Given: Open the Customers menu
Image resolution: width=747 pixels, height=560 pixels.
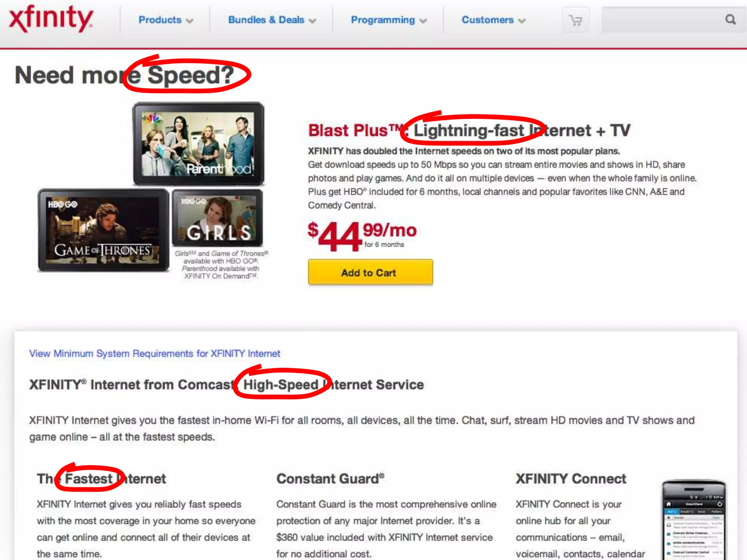Looking at the screenshot, I should coord(488,20).
